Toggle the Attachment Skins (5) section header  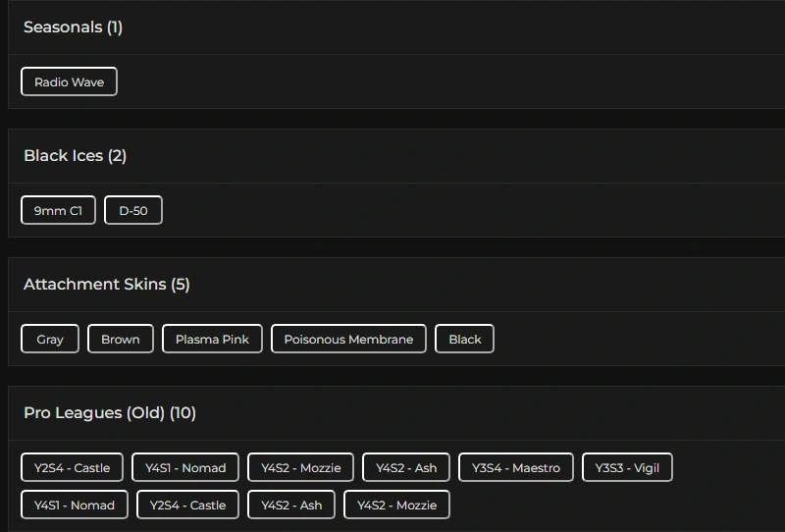[106, 285]
